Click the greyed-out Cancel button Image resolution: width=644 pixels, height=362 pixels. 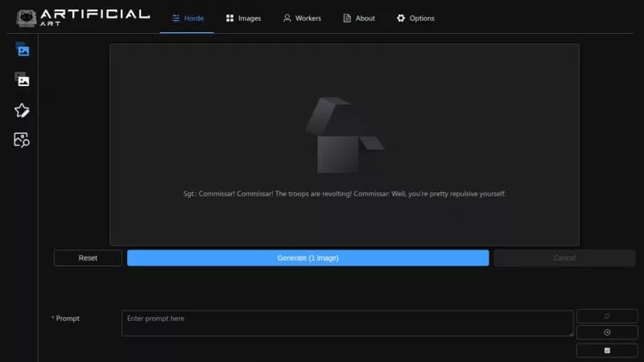tap(565, 257)
